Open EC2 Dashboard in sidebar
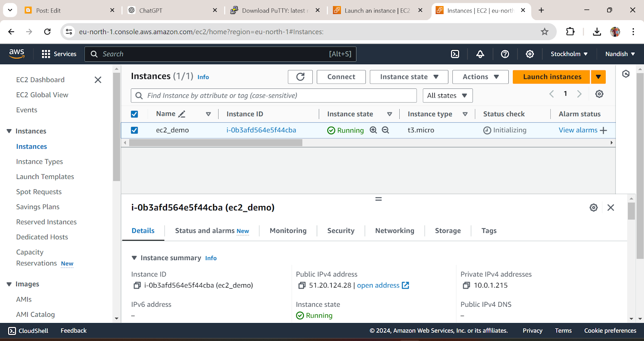Image resolution: width=644 pixels, height=341 pixels. point(40,80)
